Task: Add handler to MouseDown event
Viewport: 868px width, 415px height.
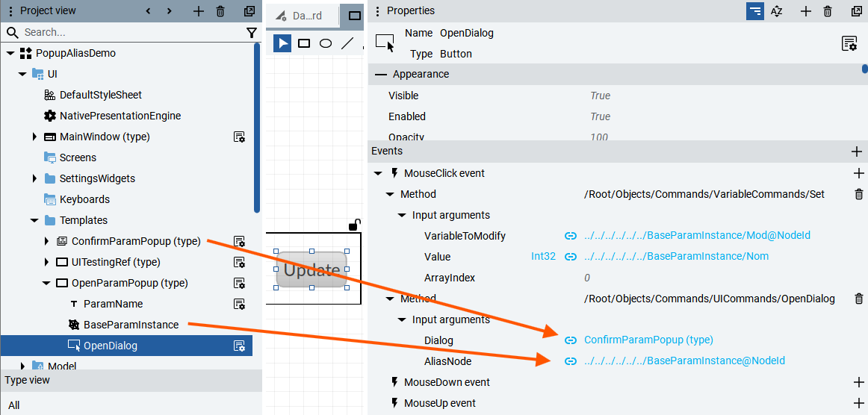Action: click(x=858, y=382)
